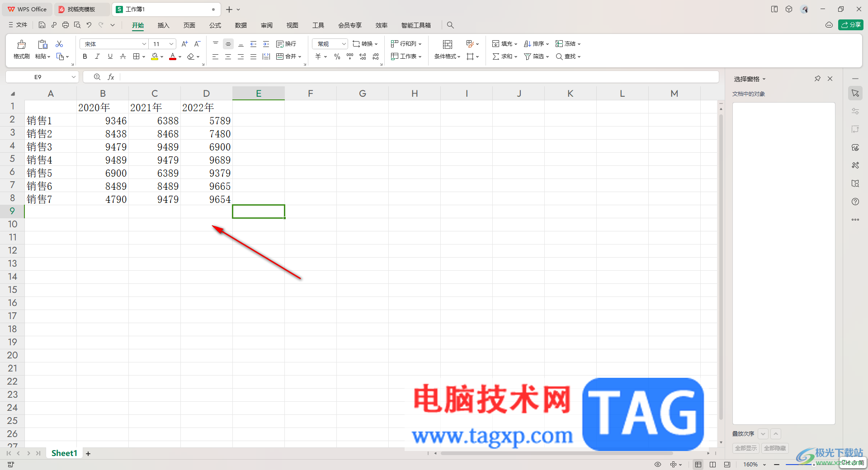Image resolution: width=868 pixels, height=470 pixels.
Task: Select column F header
Action: (311, 94)
